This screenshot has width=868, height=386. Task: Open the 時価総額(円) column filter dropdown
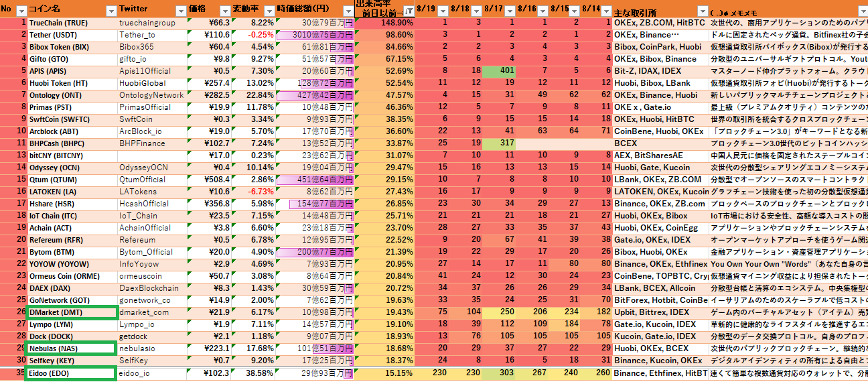tap(347, 11)
